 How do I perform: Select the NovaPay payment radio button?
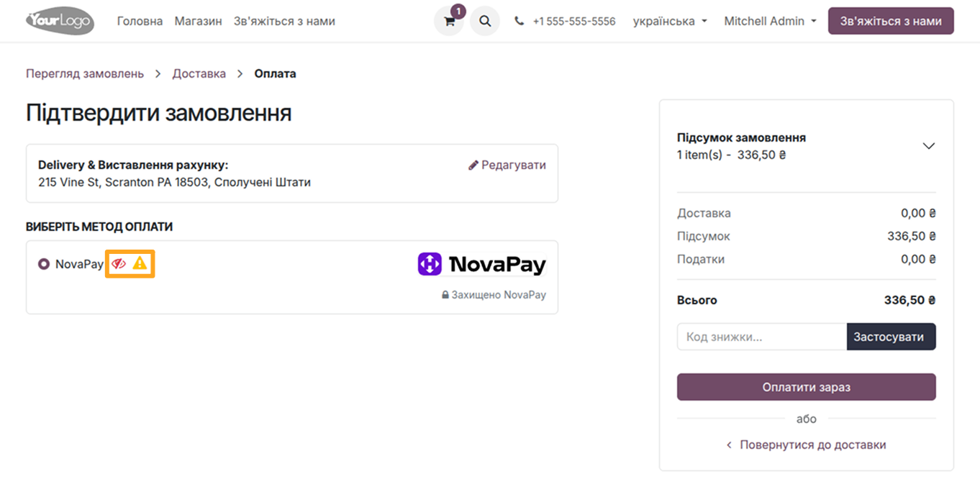click(43, 264)
